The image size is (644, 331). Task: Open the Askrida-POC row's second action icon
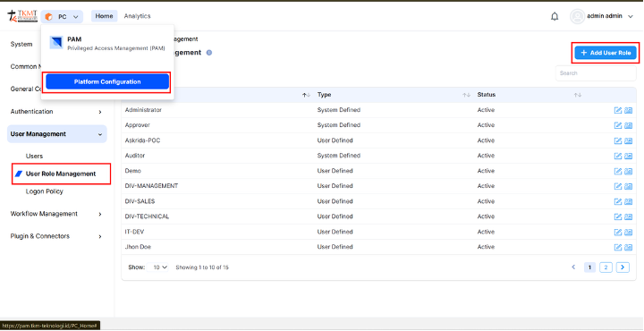pyautogui.click(x=628, y=140)
